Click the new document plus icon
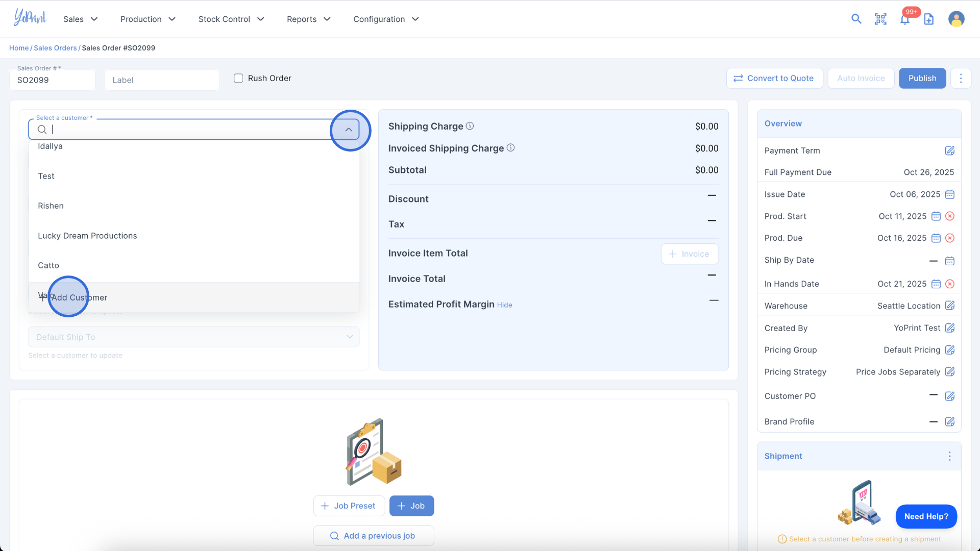Viewport: 980px width, 551px height. pos(929,19)
